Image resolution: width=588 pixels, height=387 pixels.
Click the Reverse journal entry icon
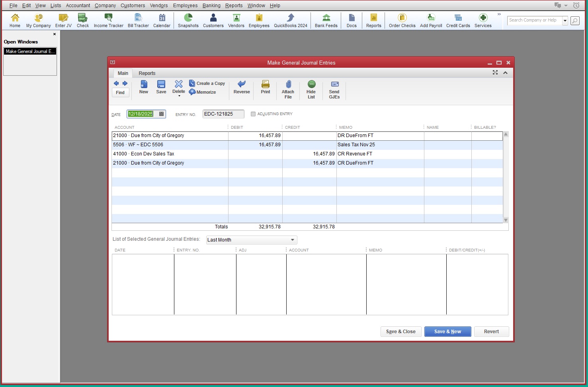(241, 84)
